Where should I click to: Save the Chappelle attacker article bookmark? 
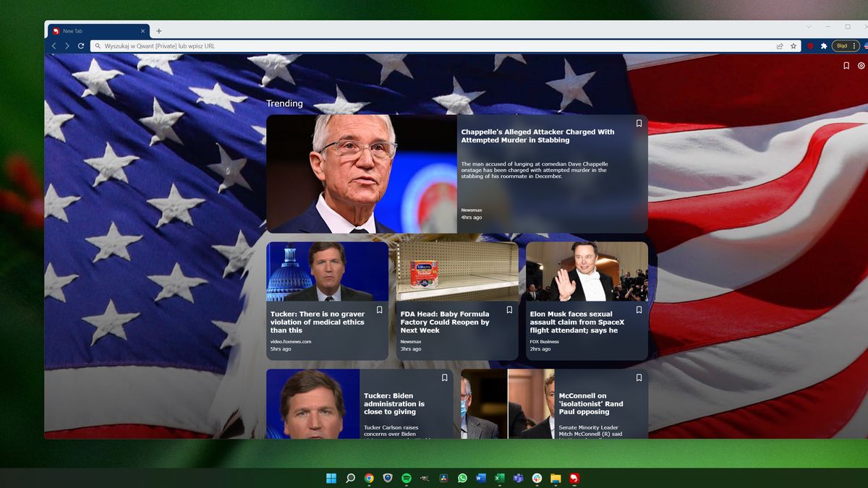coord(639,124)
